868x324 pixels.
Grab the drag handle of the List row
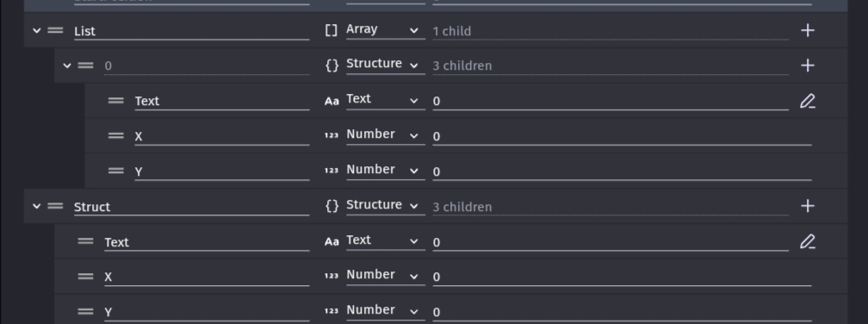tap(55, 30)
